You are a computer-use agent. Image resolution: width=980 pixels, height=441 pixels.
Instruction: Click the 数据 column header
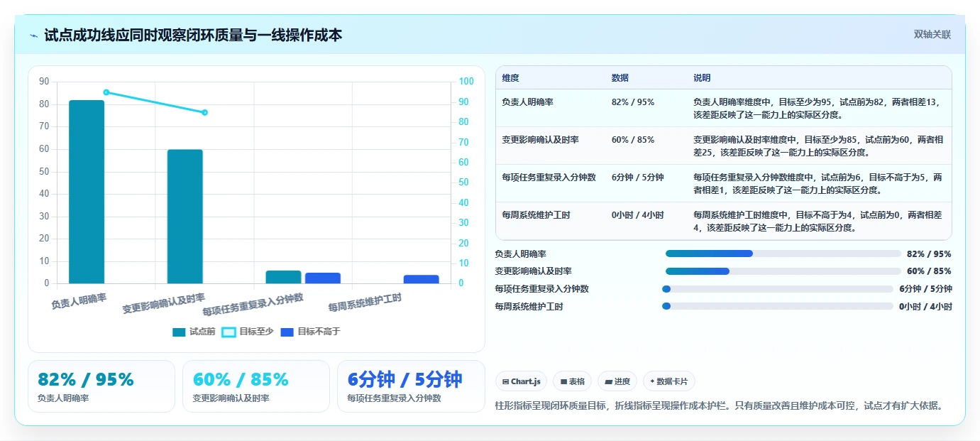[620, 78]
